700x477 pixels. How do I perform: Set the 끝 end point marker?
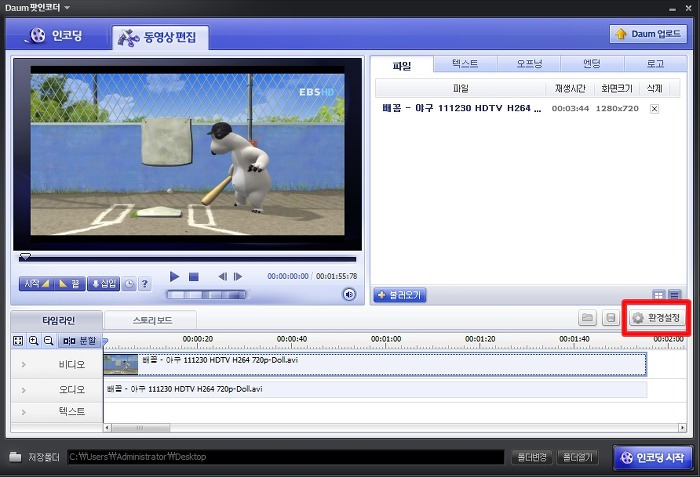pos(70,283)
